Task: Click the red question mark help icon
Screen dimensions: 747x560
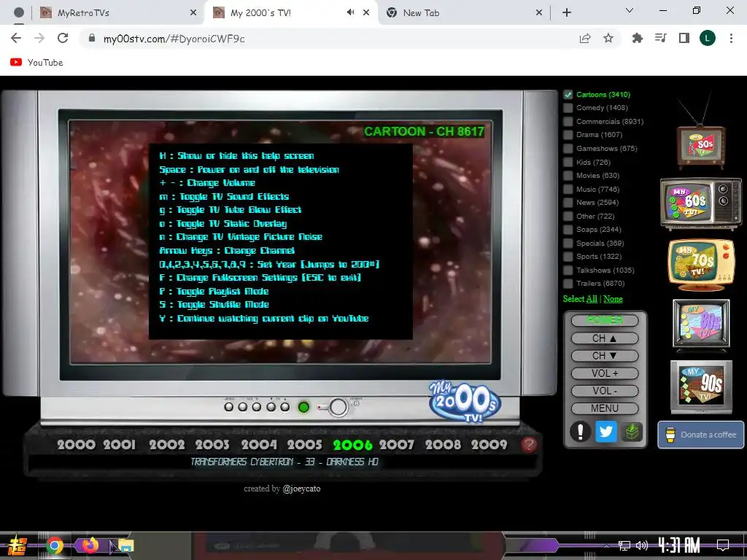Action: click(529, 444)
